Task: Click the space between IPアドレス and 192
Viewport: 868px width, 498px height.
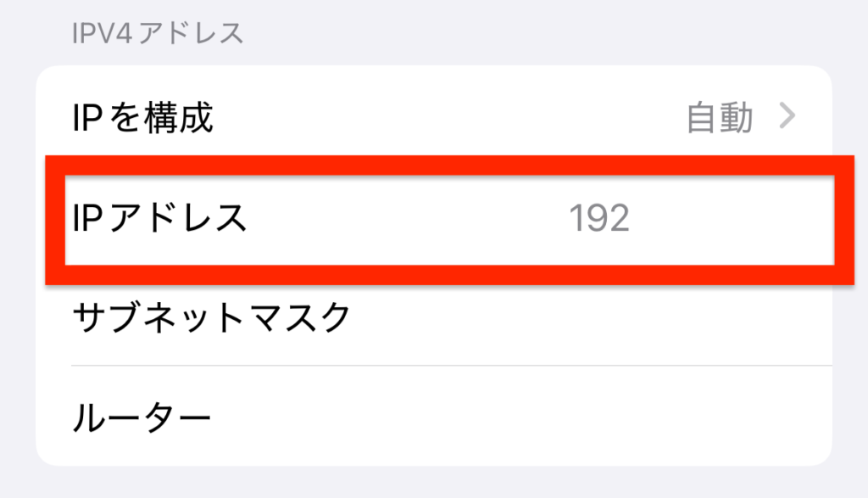Action: click(407, 219)
